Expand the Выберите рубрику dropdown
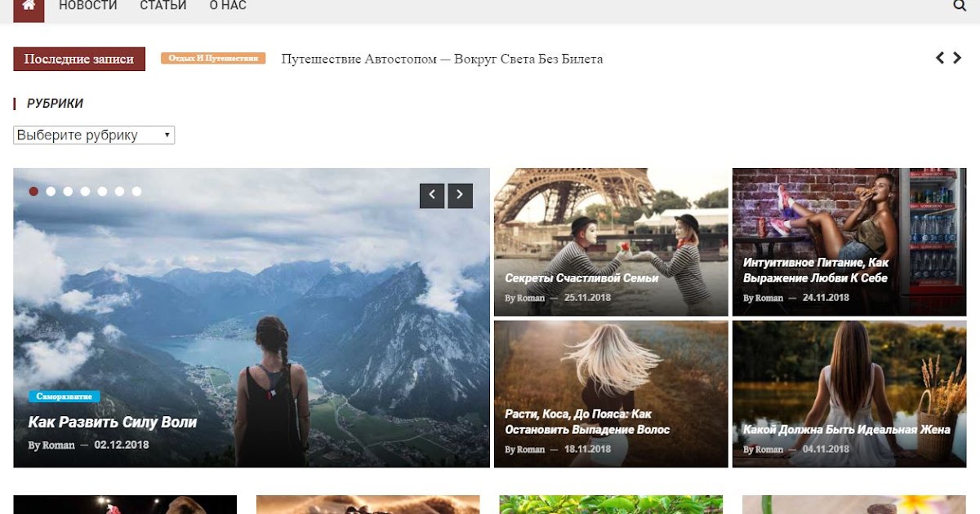 [94, 135]
